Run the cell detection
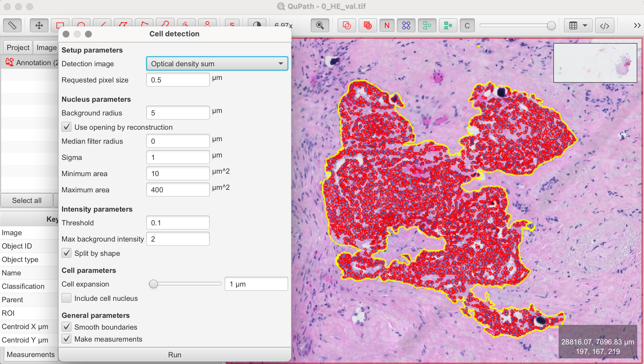Image resolution: width=644 pixels, height=364 pixels. [175, 354]
